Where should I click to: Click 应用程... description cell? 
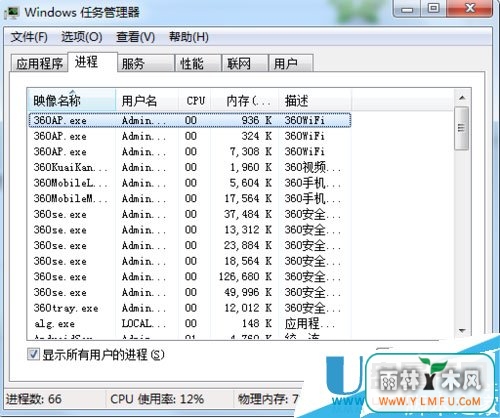point(309,324)
